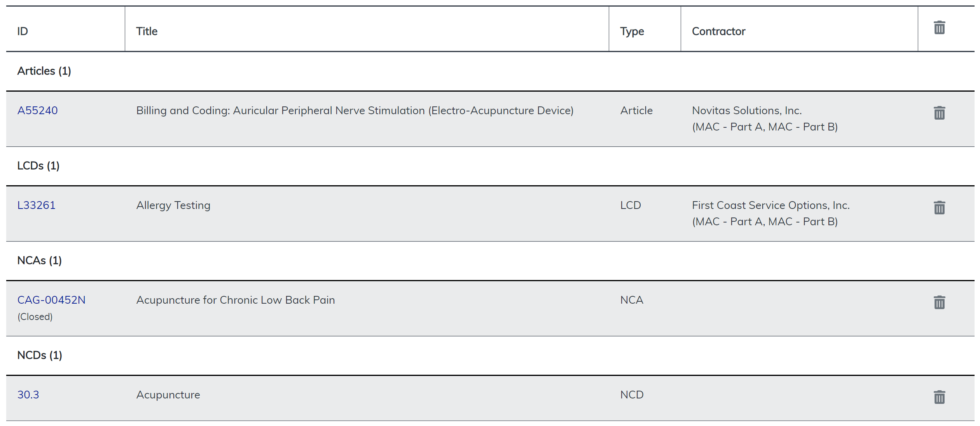
Task: Click the delete-all trash icon in header
Action: tap(939, 28)
